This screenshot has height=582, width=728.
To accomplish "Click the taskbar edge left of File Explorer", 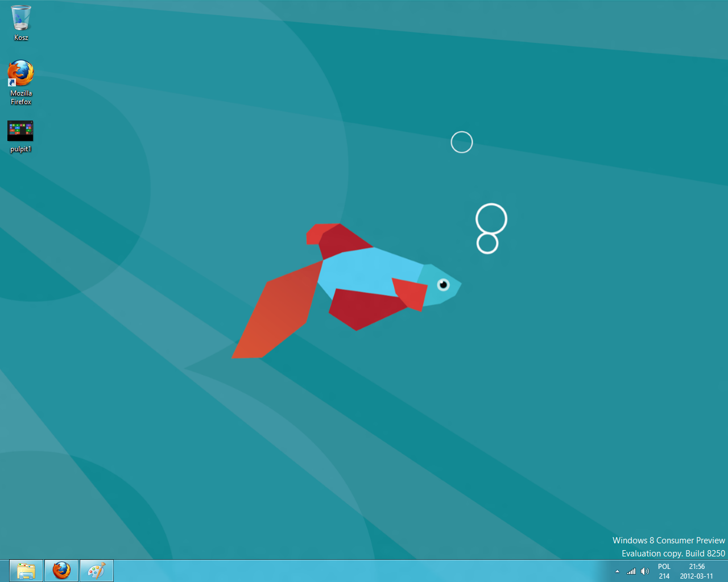I will click(4, 571).
